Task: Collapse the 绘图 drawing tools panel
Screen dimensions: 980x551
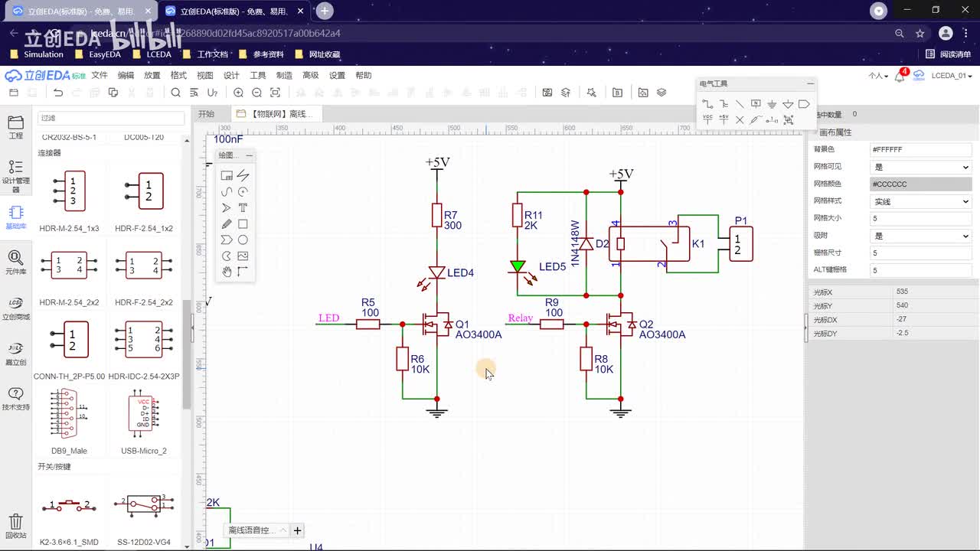Action: point(249,155)
